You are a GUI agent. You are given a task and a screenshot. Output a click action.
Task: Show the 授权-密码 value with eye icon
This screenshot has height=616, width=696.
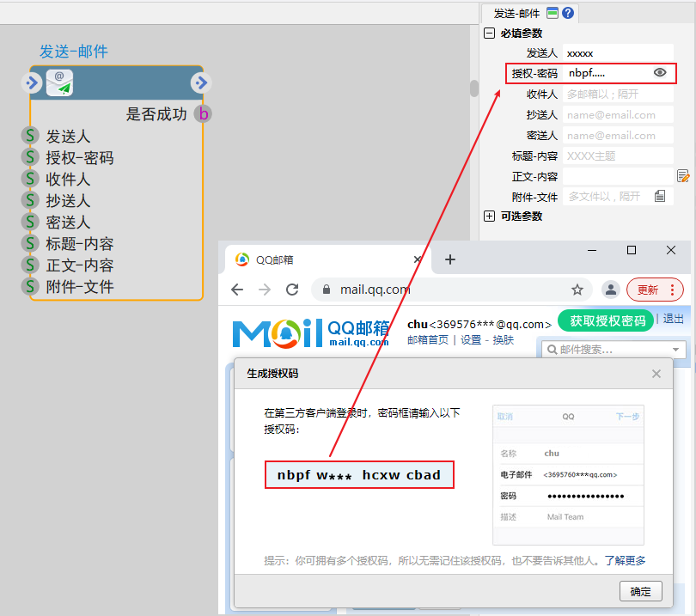[x=660, y=73]
